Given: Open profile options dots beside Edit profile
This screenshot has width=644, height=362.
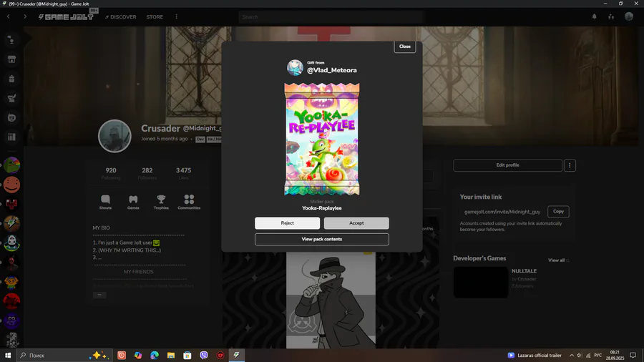Looking at the screenshot, I should 570,165.
